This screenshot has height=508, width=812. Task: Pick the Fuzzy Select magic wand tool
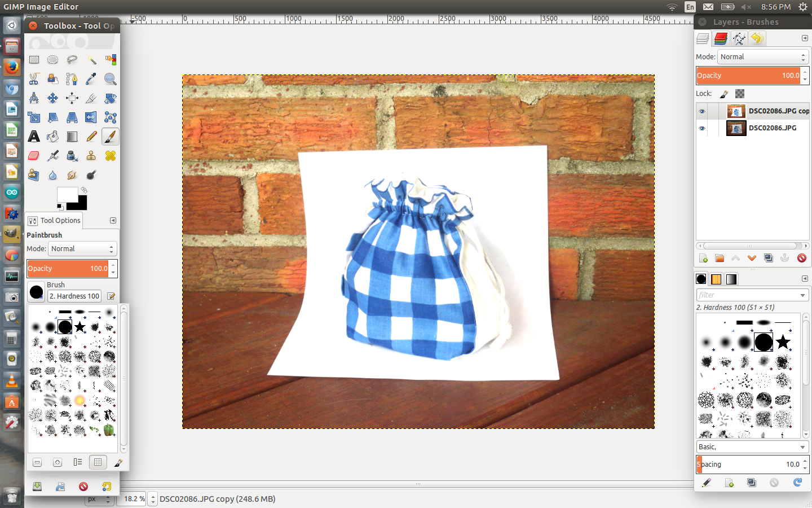[91, 60]
